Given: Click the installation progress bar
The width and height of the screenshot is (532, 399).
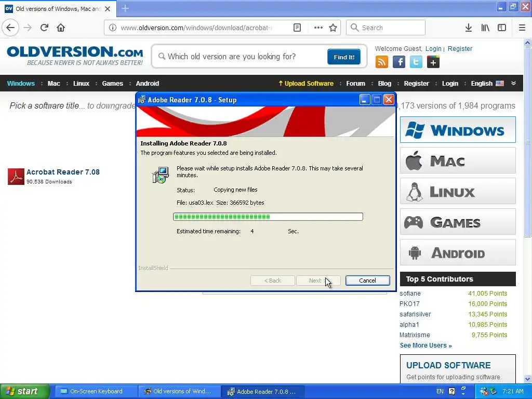Looking at the screenshot, I should pyautogui.click(x=268, y=217).
